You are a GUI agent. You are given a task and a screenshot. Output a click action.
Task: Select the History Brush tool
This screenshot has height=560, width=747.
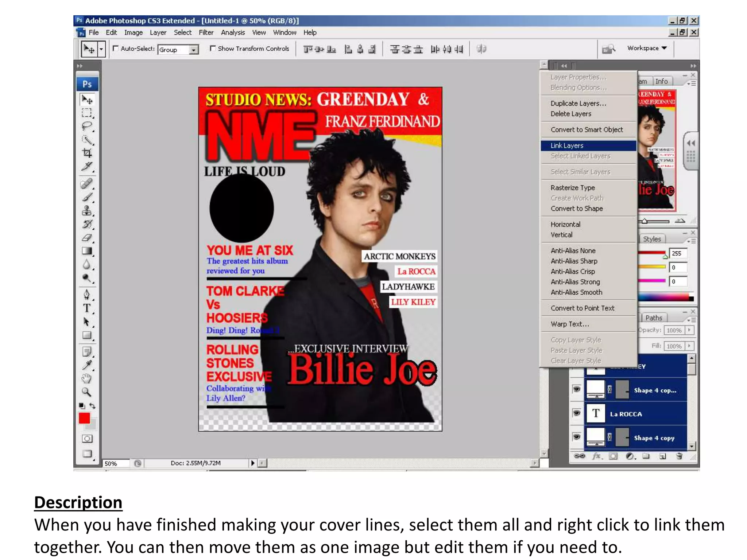pos(87,224)
